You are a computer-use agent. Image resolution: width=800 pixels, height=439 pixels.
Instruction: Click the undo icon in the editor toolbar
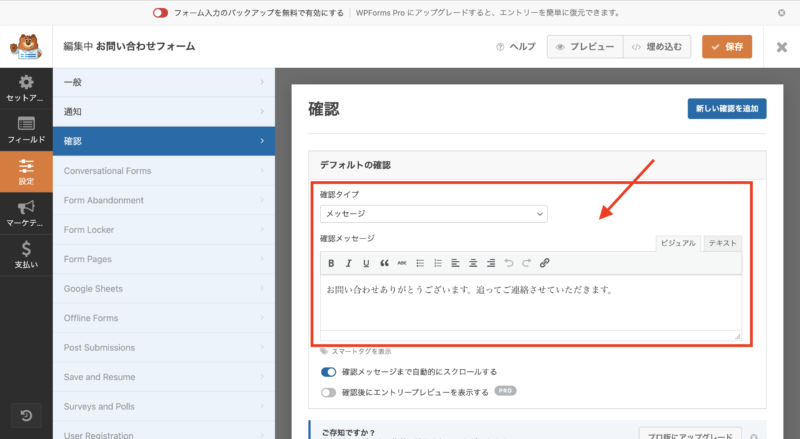[x=509, y=263]
